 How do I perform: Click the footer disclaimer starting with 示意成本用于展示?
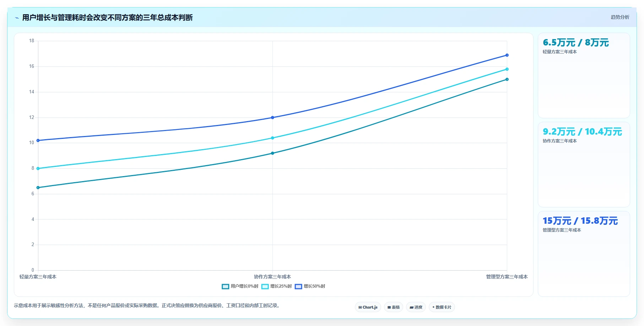click(x=147, y=305)
